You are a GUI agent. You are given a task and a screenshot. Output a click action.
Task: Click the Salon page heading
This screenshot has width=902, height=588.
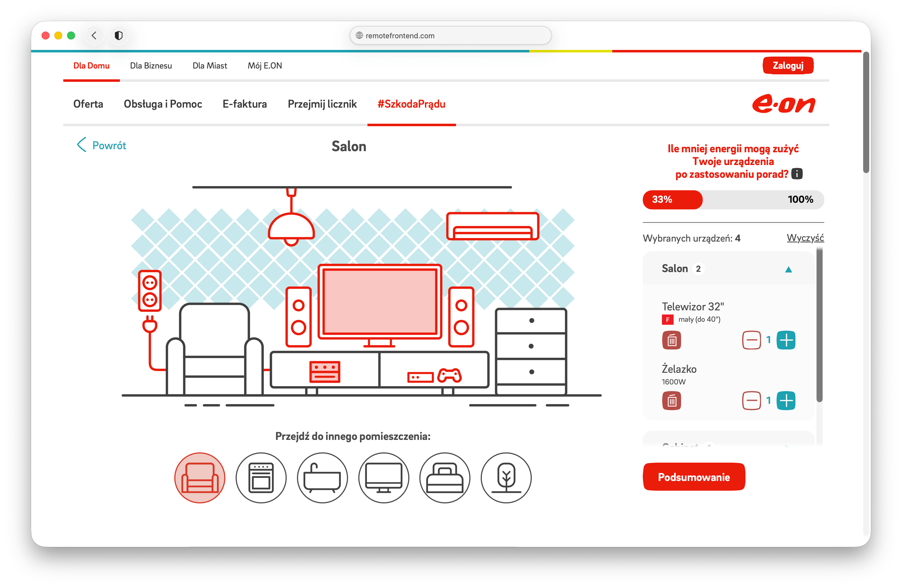pyautogui.click(x=349, y=147)
